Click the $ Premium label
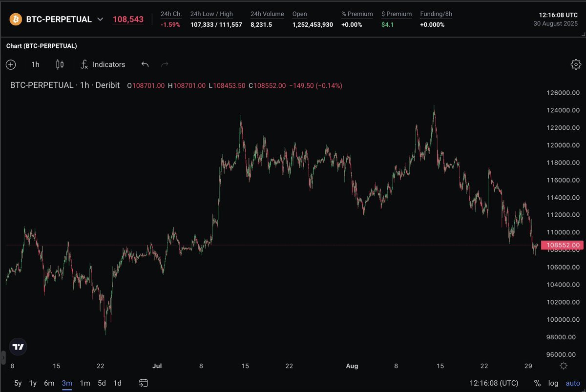Screen dimensions: 586x392 [397, 14]
